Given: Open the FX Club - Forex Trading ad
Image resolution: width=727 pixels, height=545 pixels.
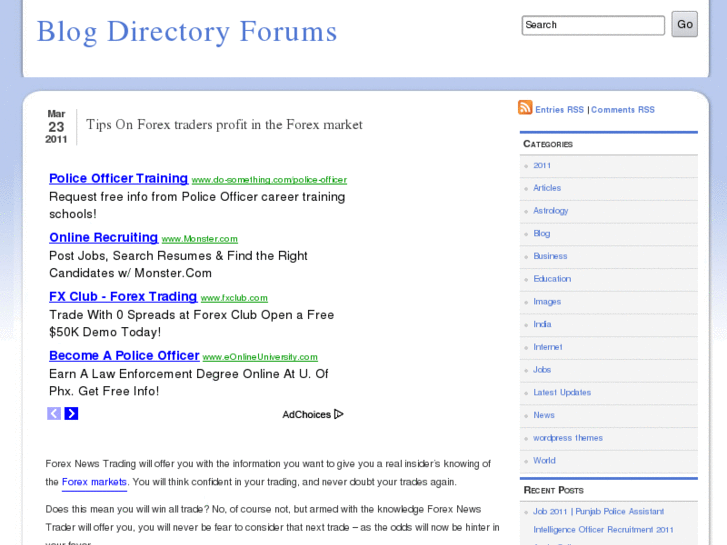Looking at the screenshot, I should pyautogui.click(x=123, y=296).
